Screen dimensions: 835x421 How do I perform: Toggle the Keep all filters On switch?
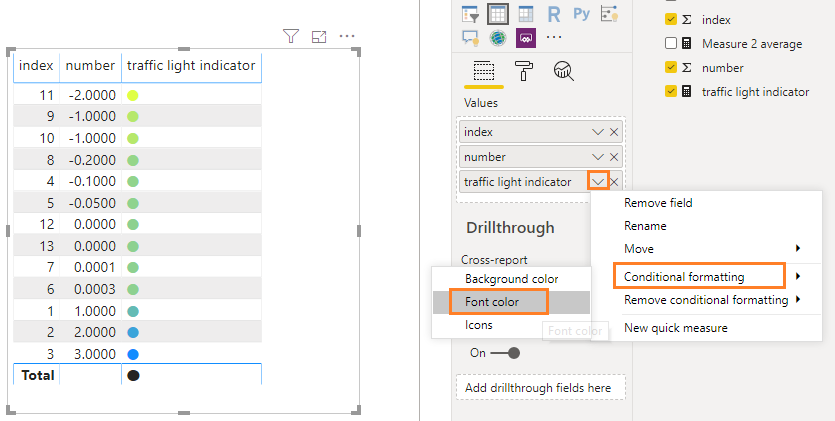click(x=505, y=353)
